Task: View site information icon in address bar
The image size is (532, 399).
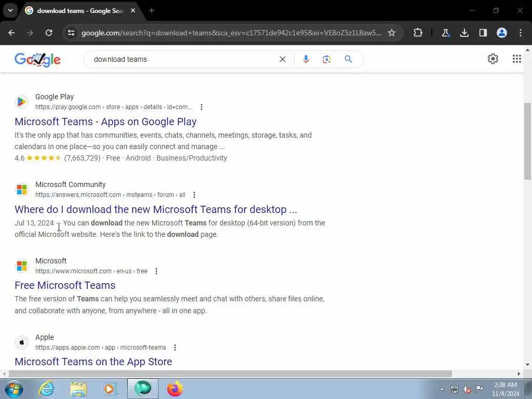Action: click(71, 33)
